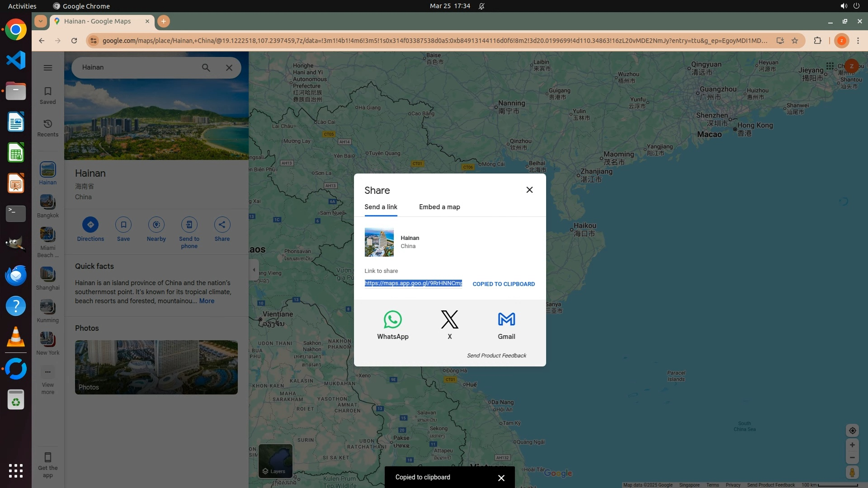This screenshot has height=488, width=868.
Task: Share link via Gmail icon
Action: click(x=506, y=320)
